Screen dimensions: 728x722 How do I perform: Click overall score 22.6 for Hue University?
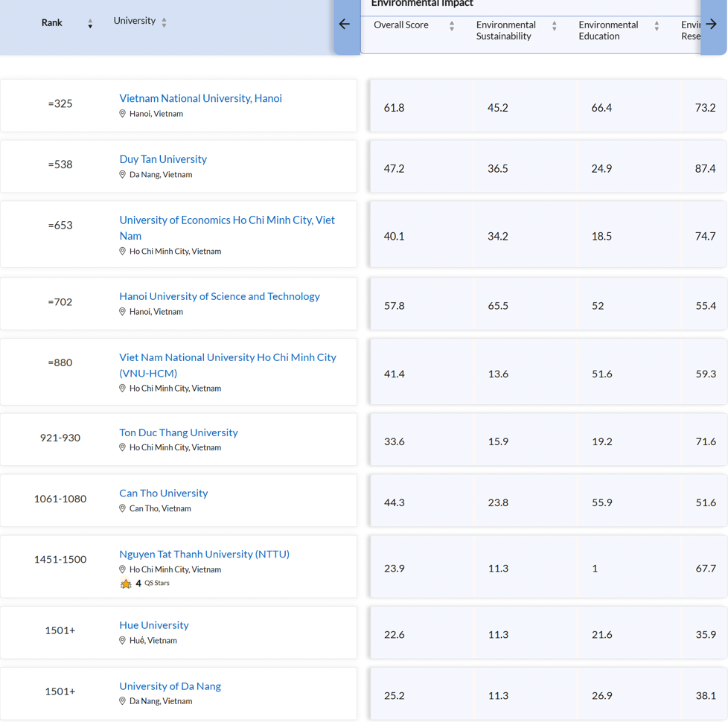click(x=395, y=635)
